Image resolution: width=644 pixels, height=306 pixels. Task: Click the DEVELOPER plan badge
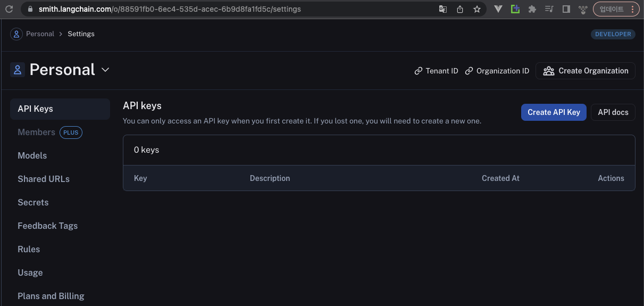(x=613, y=34)
